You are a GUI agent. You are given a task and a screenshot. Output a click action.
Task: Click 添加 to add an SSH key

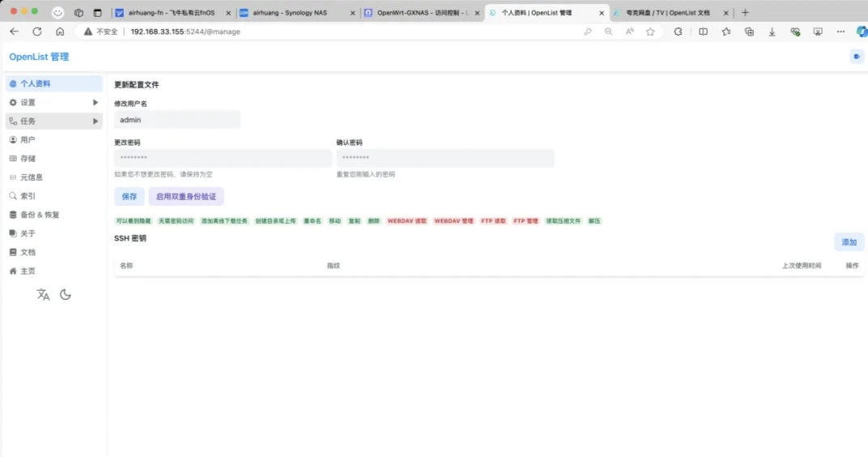pos(849,241)
